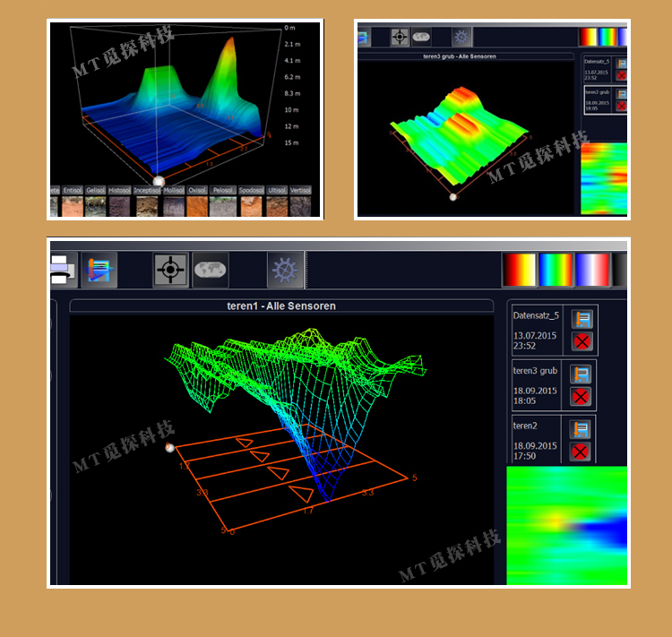The height and width of the screenshot is (637, 672).
Task: Click the crosshair target icon in the teren1 toolbar
Action: click(170, 270)
